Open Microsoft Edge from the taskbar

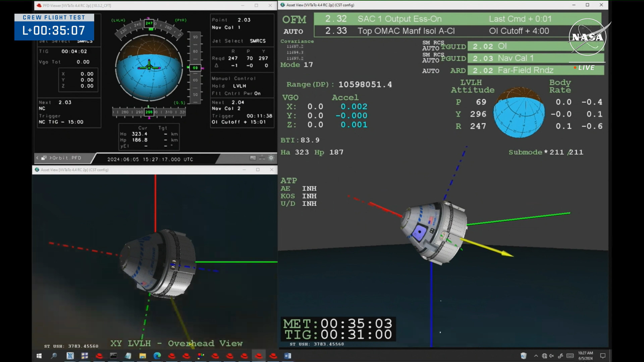[x=157, y=356]
